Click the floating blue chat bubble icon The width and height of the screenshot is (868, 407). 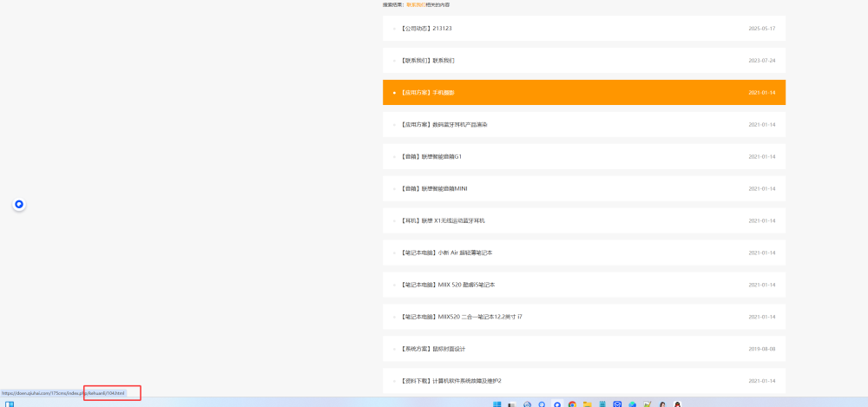19,205
